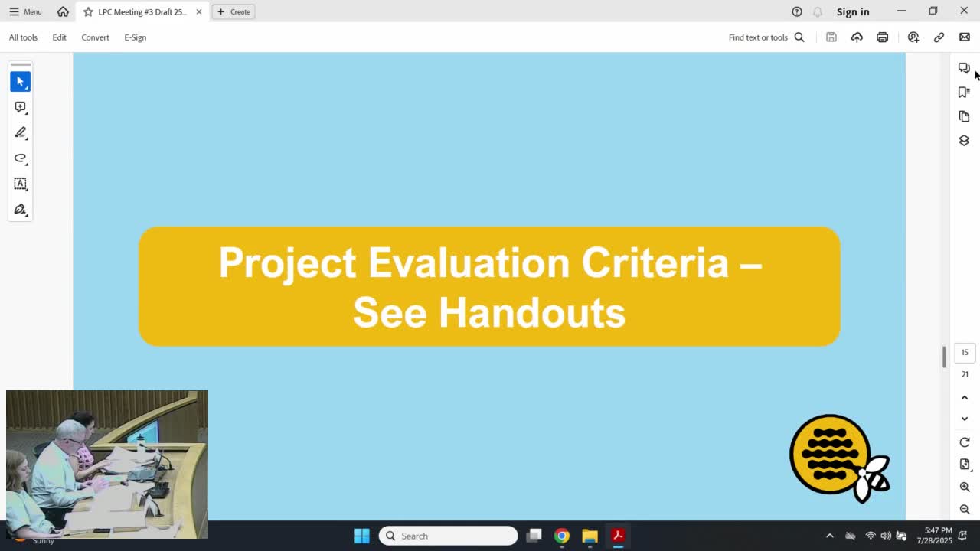This screenshot has height=551, width=980.
Task: Close the LPC Meeting #3 tab
Action: click(199, 11)
